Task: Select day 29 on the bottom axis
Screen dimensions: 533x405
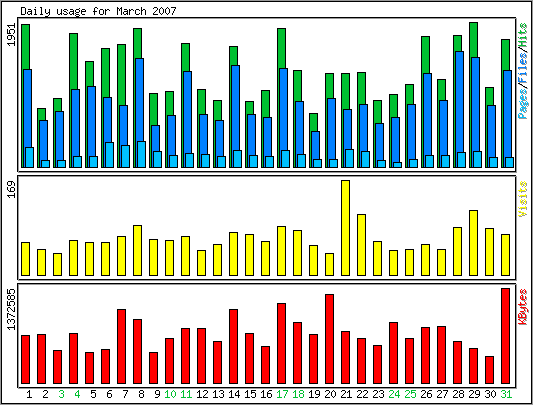Action: click(474, 394)
